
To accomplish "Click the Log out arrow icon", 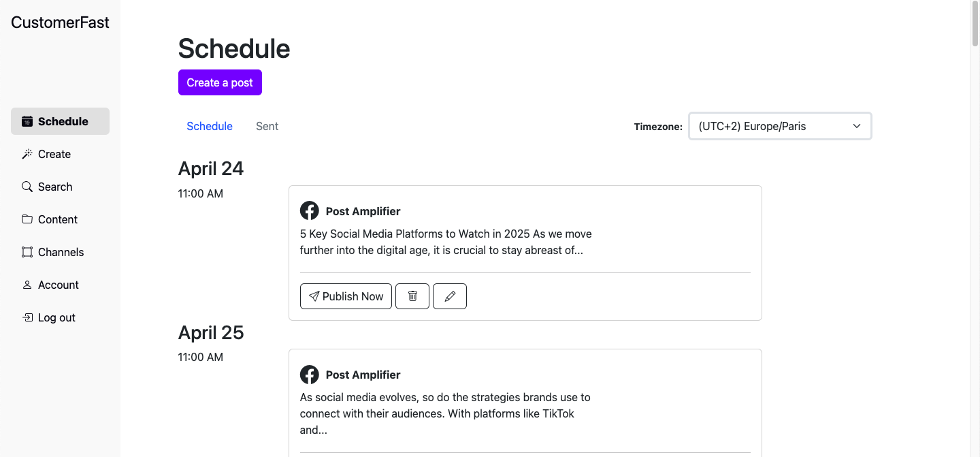I will [27, 317].
